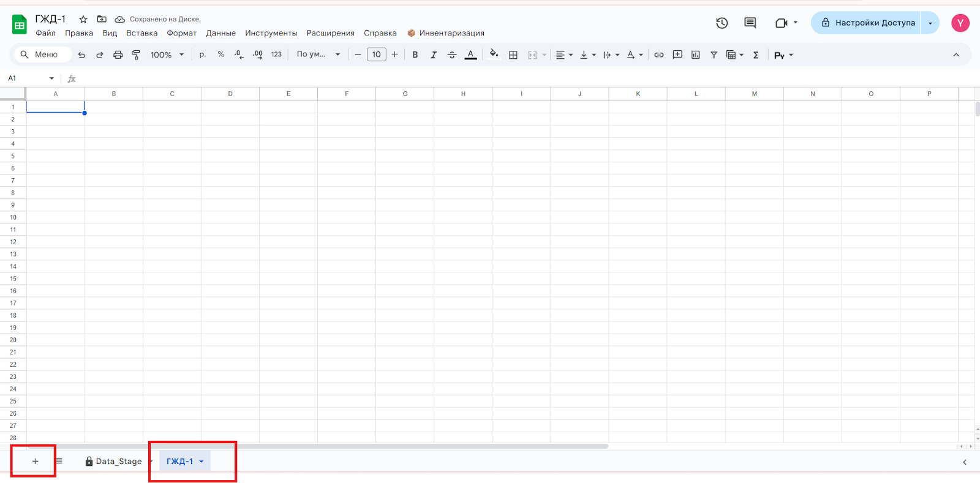The width and height of the screenshot is (980, 483).
Task: Open version history clock icon
Action: pyautogui.click(x=722, y=23)
